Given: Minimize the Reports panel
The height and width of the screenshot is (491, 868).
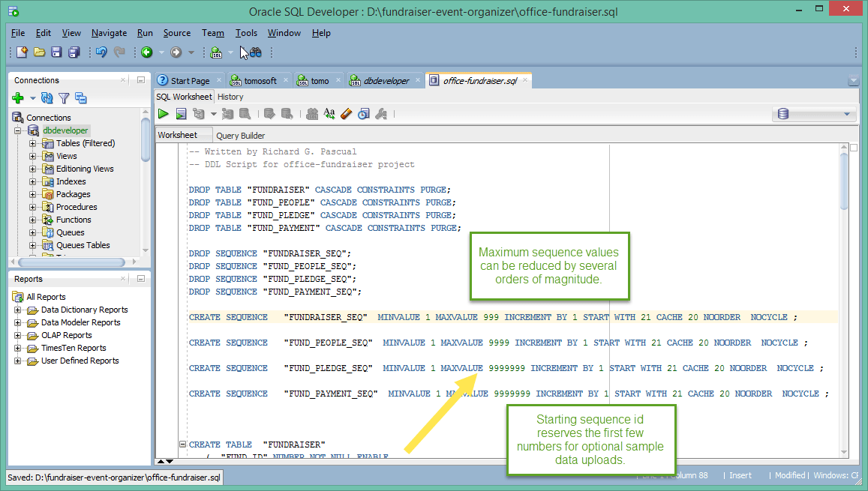Looking at the screenshot, I should (140, 279).
